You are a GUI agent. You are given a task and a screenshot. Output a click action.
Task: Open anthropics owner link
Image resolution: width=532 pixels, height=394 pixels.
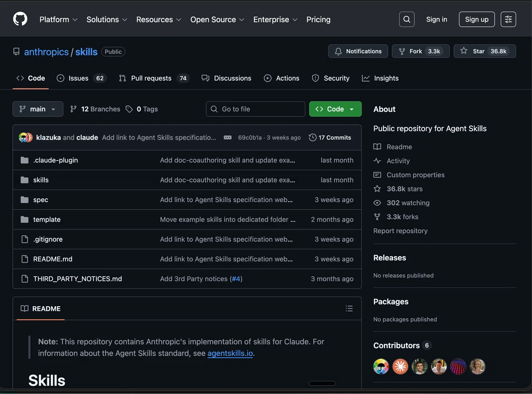(46, 52)
